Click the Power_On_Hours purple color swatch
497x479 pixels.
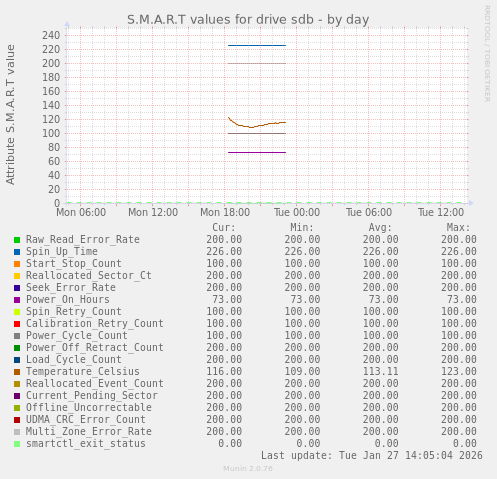click(17, 300)
